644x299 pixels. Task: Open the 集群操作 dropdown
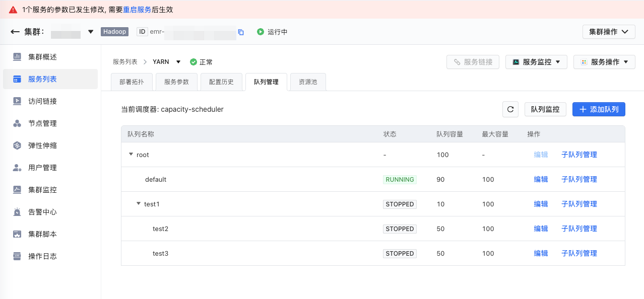tap(609, 32)
